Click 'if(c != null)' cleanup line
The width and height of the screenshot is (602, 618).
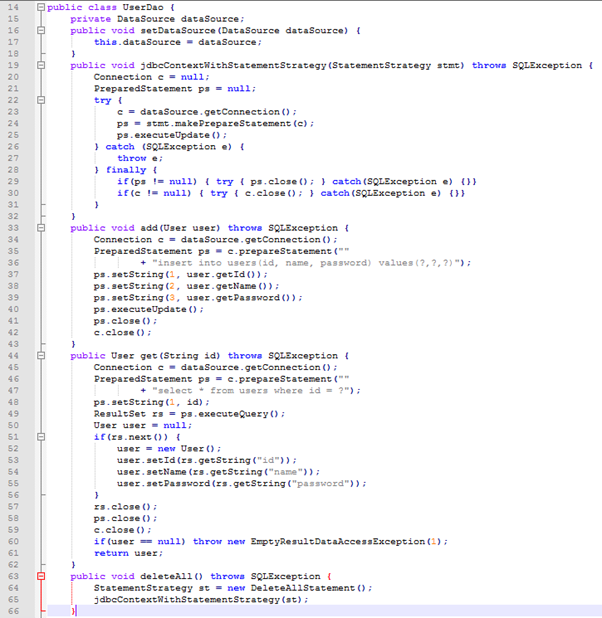pos(291,193)
